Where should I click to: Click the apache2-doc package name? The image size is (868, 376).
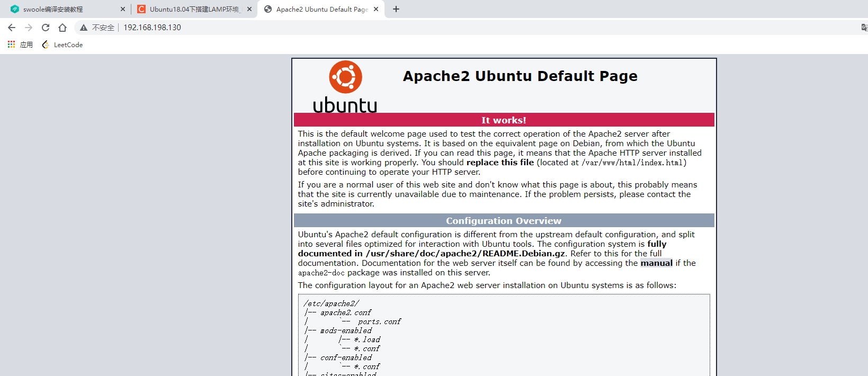tap(321, 273)
